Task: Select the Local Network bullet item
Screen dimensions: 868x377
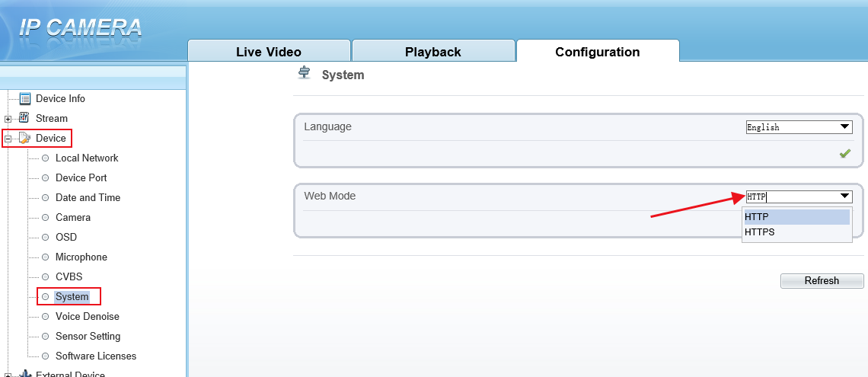Action: [46, 158]
